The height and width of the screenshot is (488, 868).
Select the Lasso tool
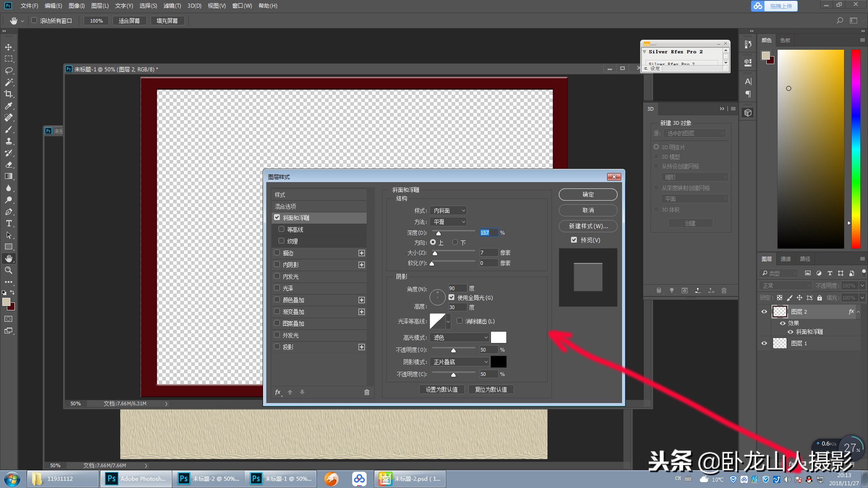pyautogui.click(x=9, y=70)
